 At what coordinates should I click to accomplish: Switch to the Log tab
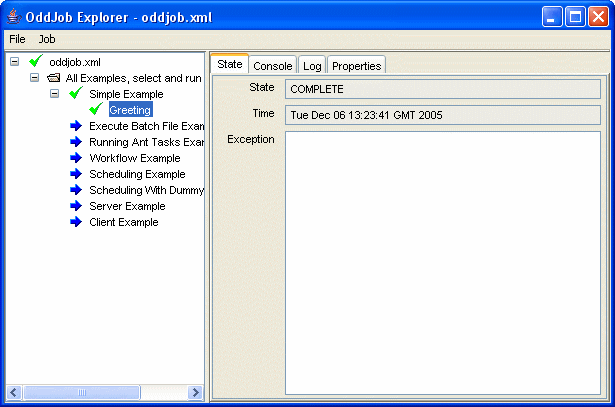[x=312, y=66]
